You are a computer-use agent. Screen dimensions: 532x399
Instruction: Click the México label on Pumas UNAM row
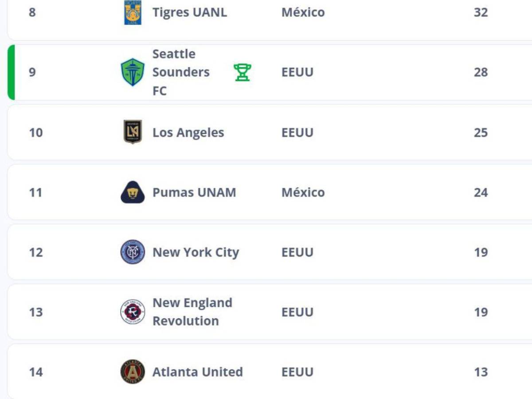[303, 192]
